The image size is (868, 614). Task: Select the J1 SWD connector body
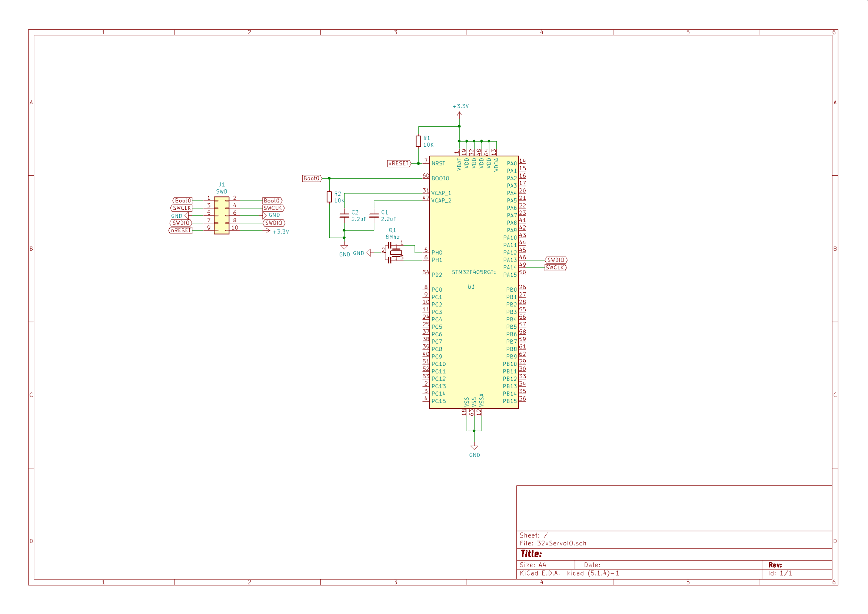point(222,216)
